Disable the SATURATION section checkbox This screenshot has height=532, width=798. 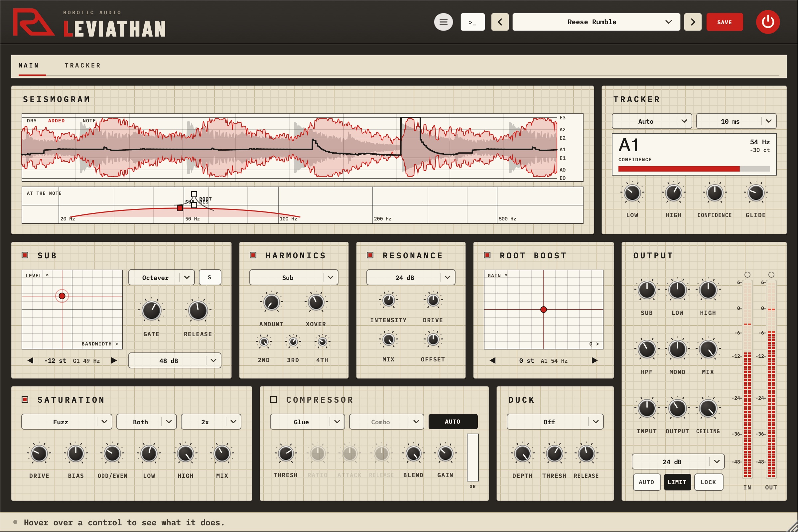25,399
